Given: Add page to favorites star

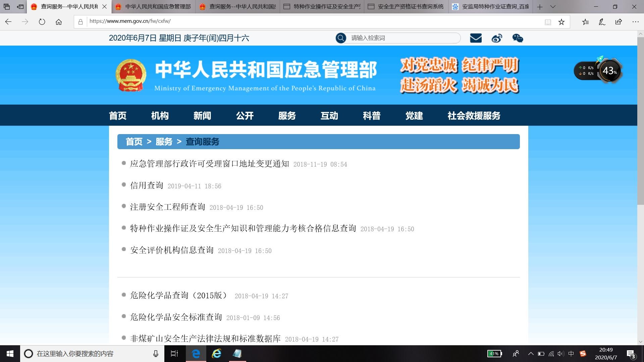Looking at the screenshot, I should coord(561,22).
